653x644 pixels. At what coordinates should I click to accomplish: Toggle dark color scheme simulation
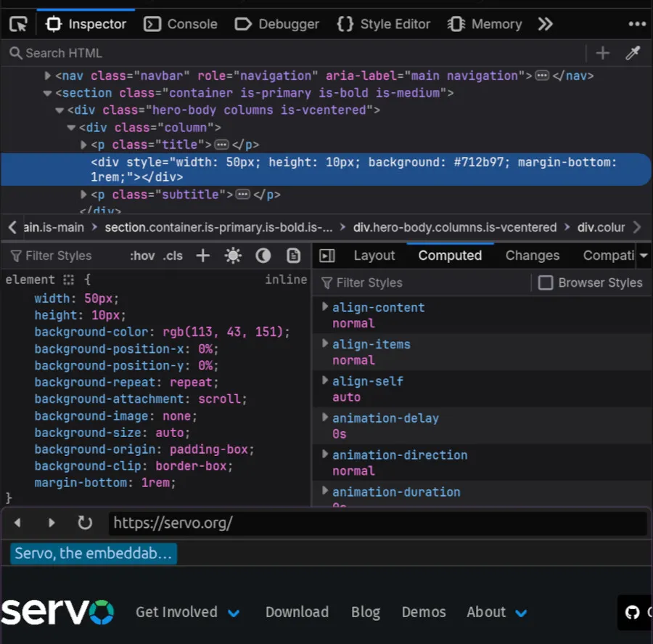[263, 256]
